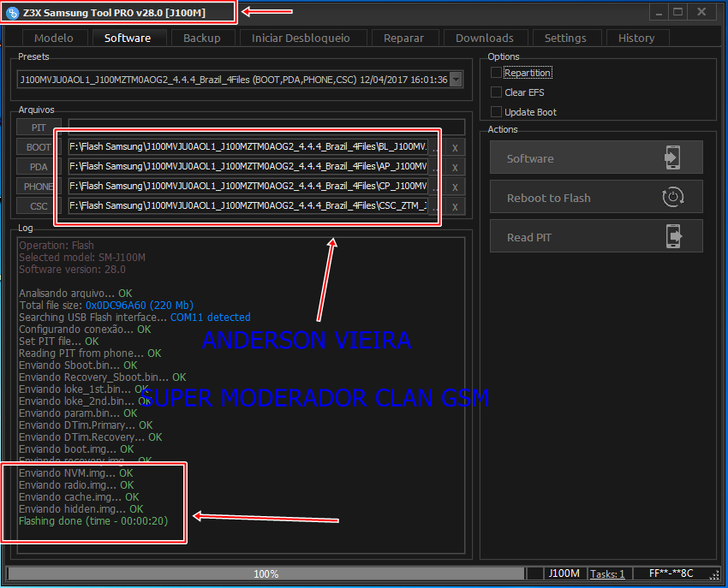Screen dimensions: 728x588
Task: Clear the BOOT file with x
Action: pyautogui.click(x=455, y=147)
